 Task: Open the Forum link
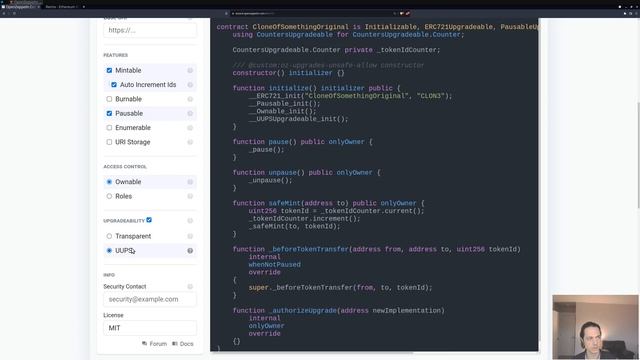[x=154, y=344]
